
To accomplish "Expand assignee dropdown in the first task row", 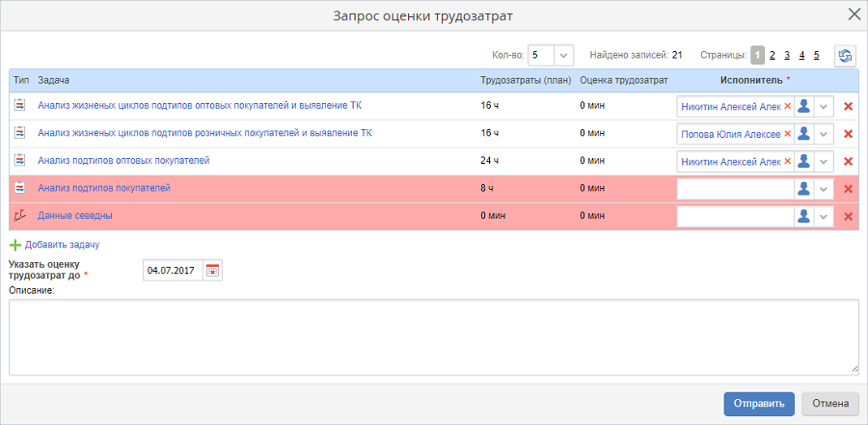I will (824, 107).
